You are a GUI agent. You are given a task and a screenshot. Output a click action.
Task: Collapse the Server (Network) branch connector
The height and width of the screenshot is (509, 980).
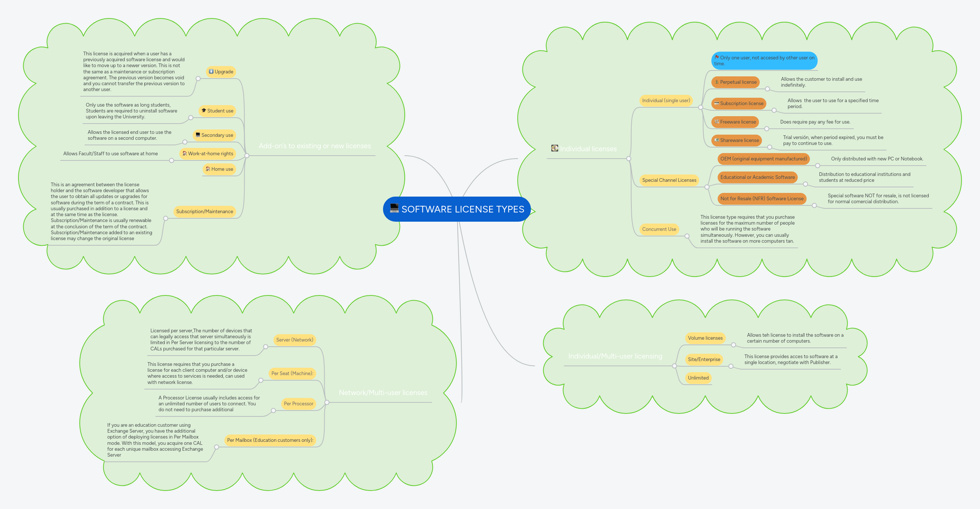(x=265, y=346)
